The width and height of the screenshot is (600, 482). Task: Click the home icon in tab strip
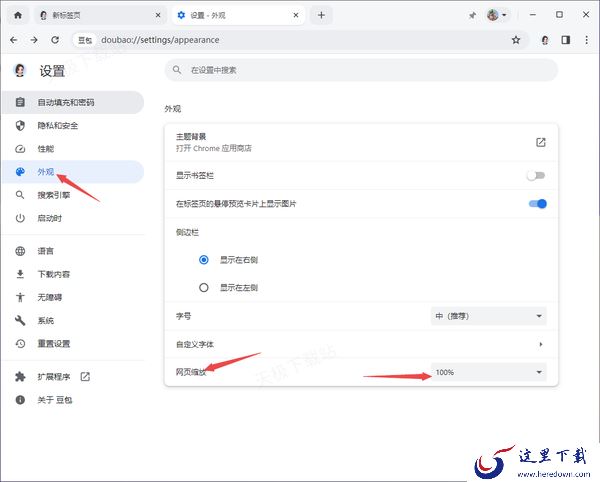pos(18,15)
